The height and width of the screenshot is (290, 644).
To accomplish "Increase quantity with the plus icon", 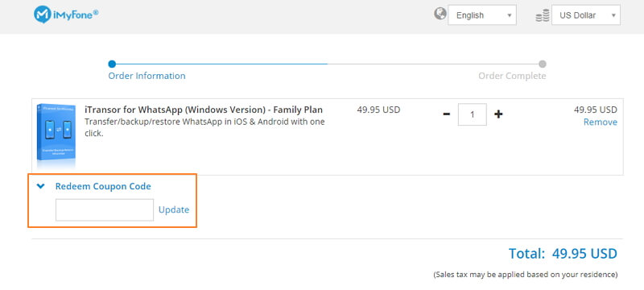I will tap(498, 114).
